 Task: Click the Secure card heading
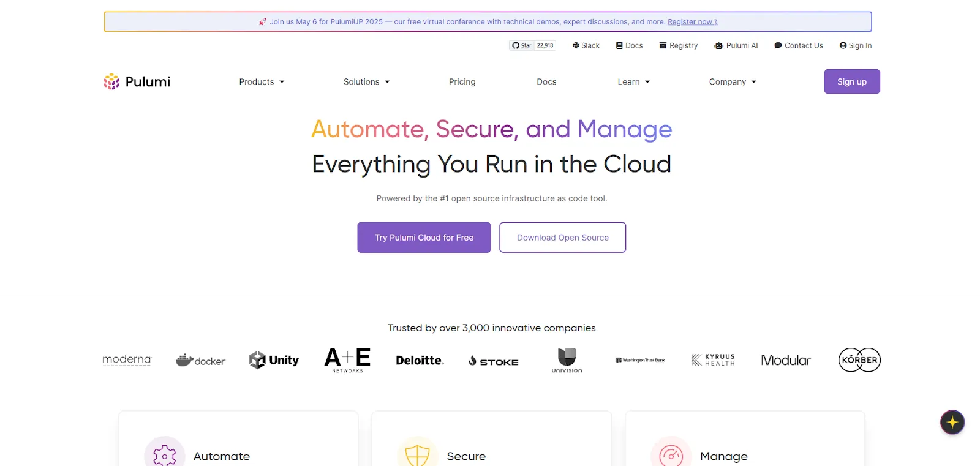466,456
